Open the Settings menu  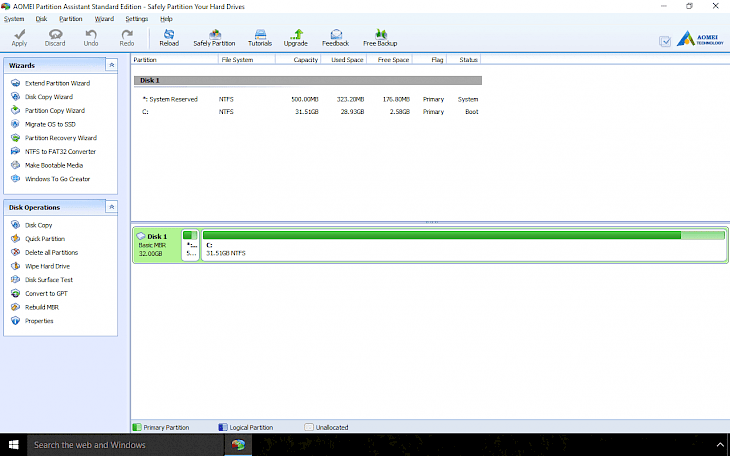coord(137,19)
